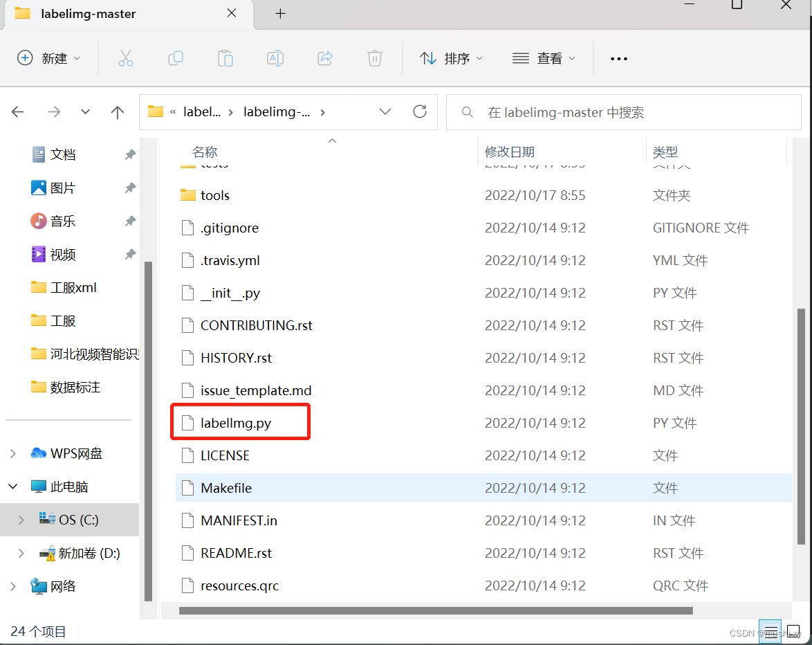Click the label... breadcrumb segment
The height and width of the screenshot is (645, 812).
pyautogui.click(x=202, y=112)
